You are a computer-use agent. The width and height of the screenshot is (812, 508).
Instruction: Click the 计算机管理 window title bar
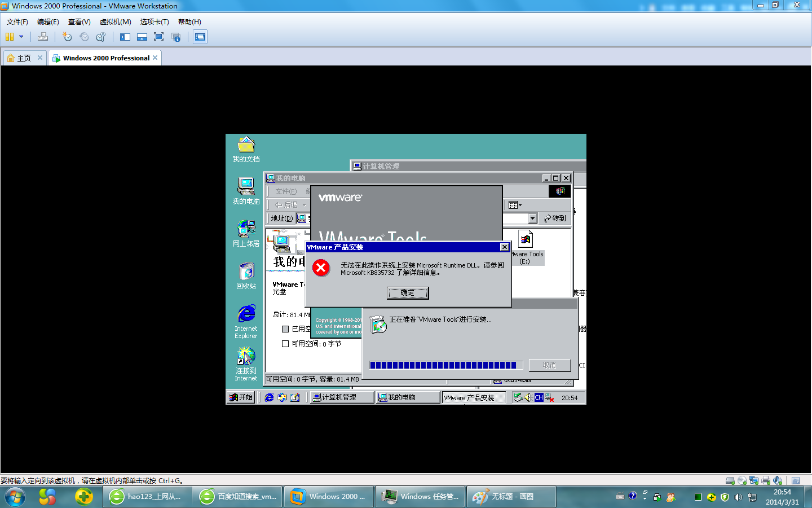pos(468,166)
